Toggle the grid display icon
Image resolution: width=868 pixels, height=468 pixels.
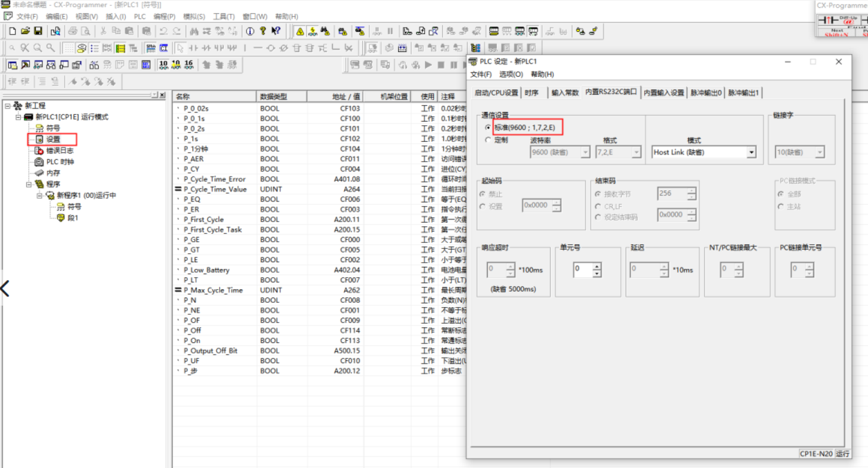[x=69, y=48]
